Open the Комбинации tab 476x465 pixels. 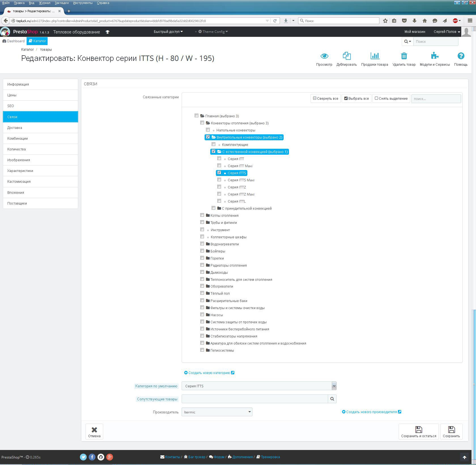41,139
